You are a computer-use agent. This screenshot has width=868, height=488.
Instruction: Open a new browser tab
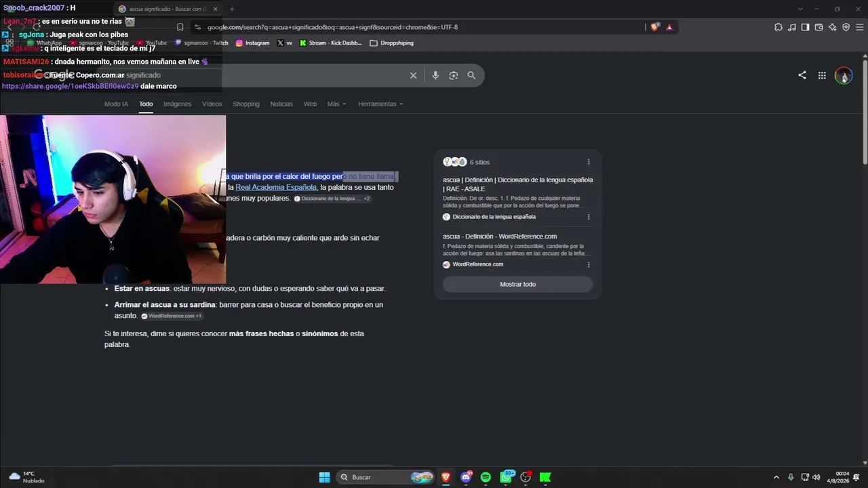pyautogui.click(x=232, y=9)
